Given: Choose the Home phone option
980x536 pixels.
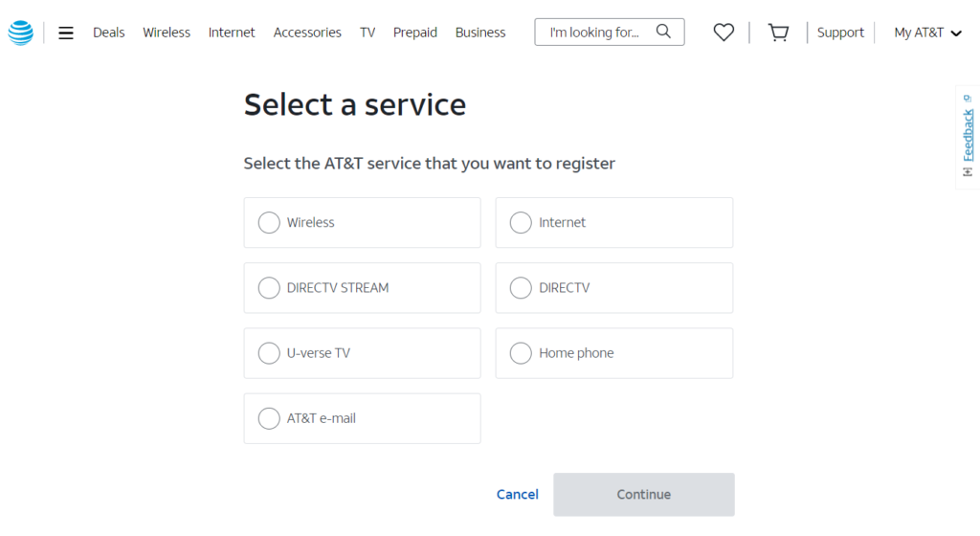Looking at the screenshot, I should (614, 353).
